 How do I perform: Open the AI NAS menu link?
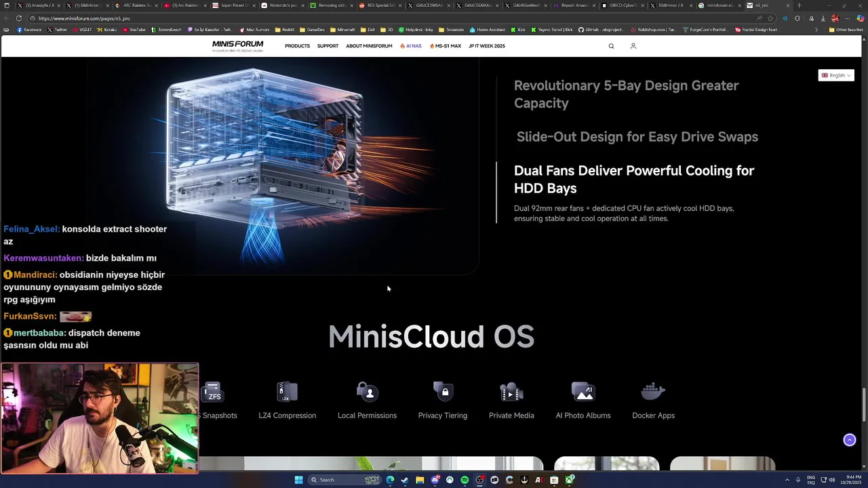411,46
